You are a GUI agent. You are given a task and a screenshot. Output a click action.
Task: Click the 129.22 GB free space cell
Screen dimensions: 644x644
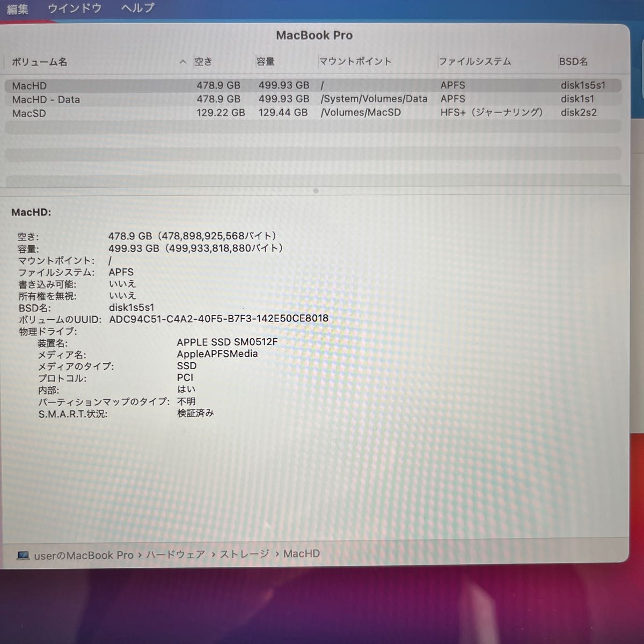[221, 113]
